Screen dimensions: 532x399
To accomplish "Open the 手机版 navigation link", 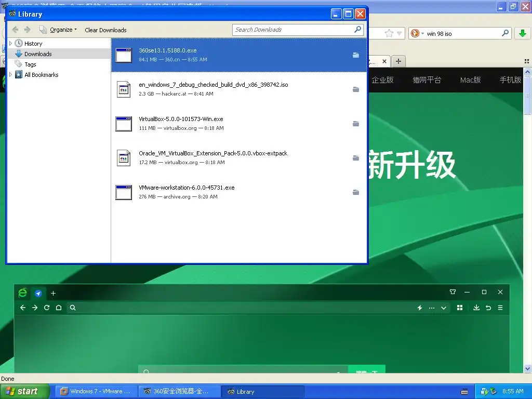I will click(x=510, y=79).
